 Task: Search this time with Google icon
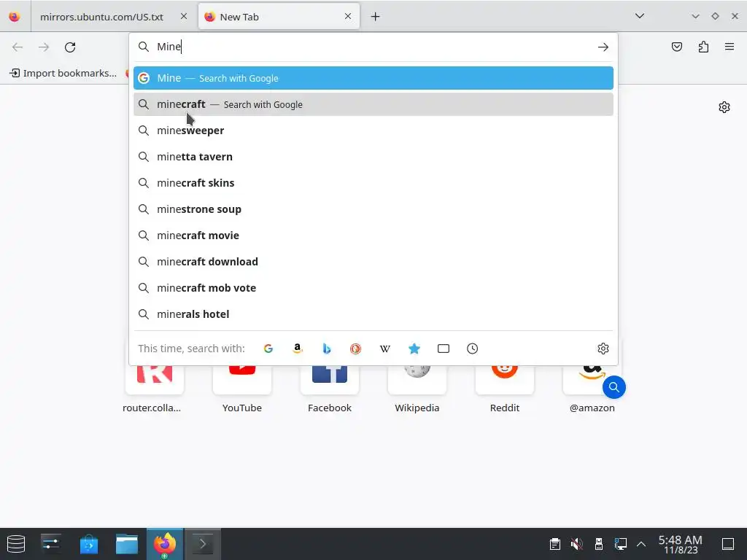point(268,349)
